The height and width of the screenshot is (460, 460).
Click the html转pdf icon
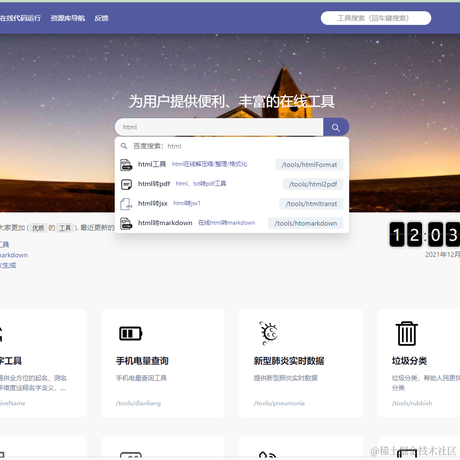(x=126, y=184)
